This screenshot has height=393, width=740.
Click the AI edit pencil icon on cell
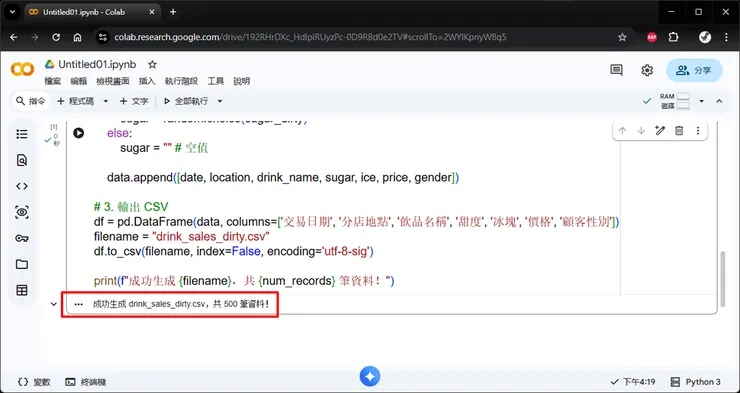660,131
